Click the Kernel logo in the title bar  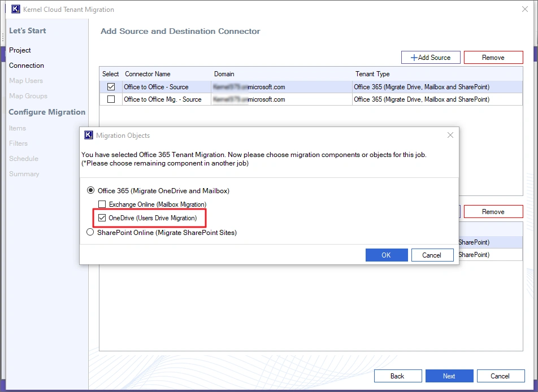(16, 9)
